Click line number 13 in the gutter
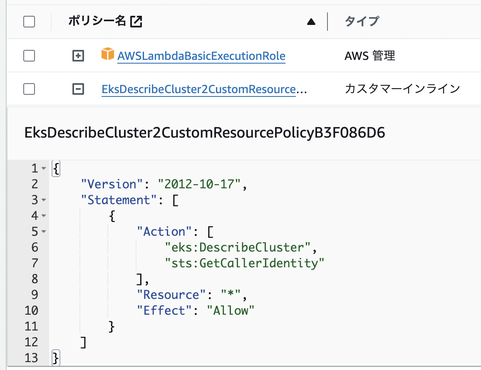This screenshot has height=370, width=481. pyautogui.click(x=31, y=358)
